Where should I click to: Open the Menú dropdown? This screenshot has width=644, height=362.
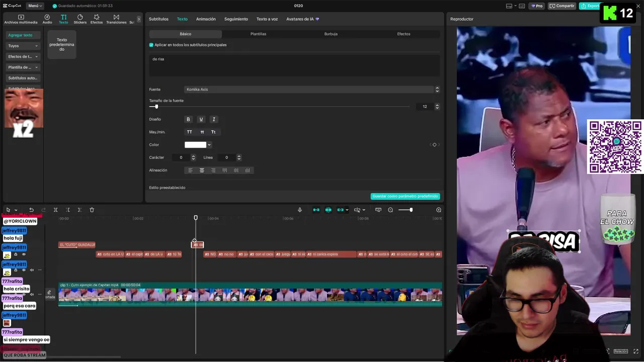34,6
